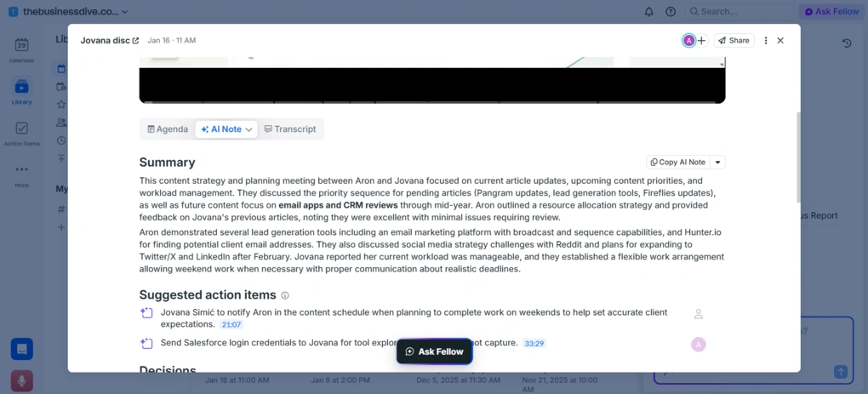Expand the Copy AI Note dropdown arrow
Viewport: 868px width, 394px height.
(x=717, y=163)
